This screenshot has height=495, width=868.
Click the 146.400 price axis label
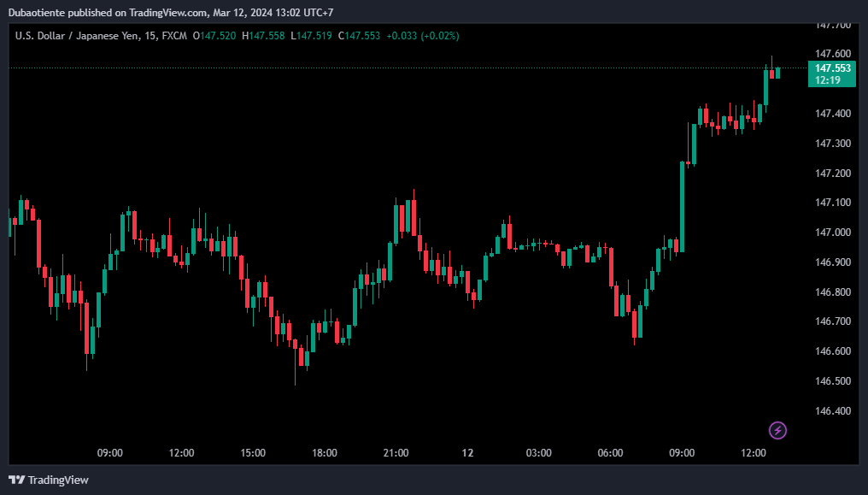(833, 411)
